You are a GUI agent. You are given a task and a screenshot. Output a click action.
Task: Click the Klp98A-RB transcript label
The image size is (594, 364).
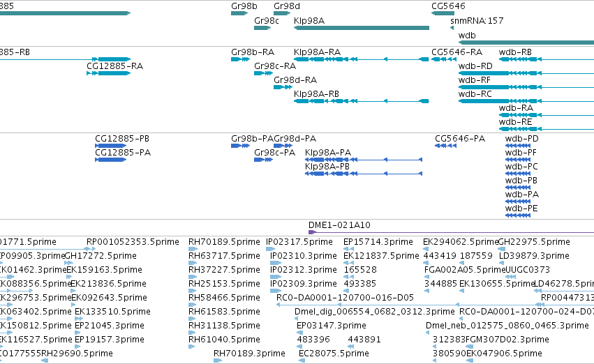(x=316, y=94)
